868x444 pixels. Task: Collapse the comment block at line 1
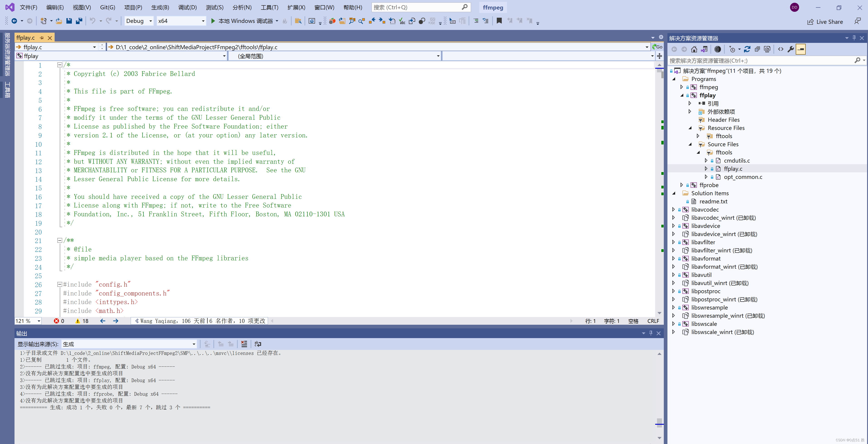pyautogui.click(x=60, y=65)
